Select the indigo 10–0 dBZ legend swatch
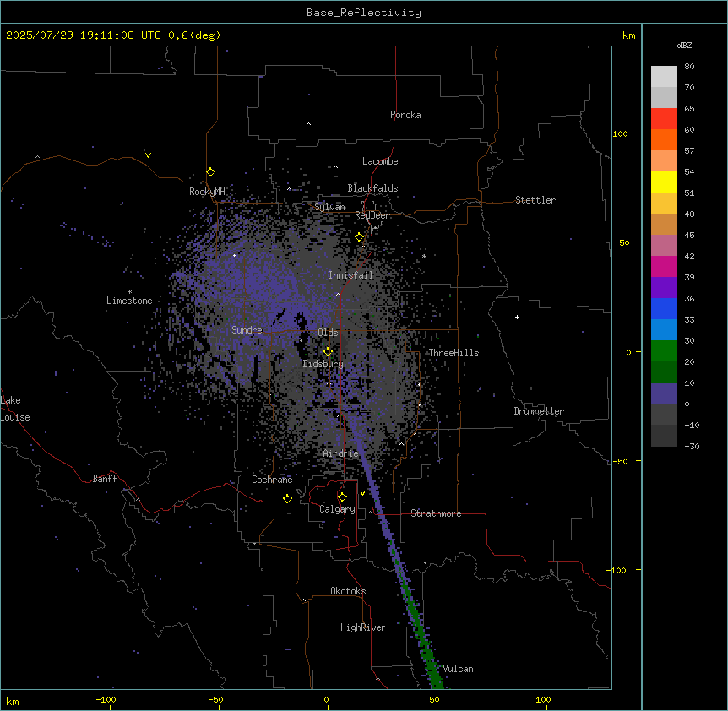The height and width of the screenshot is (711, 728). click(x=664, y=393)
